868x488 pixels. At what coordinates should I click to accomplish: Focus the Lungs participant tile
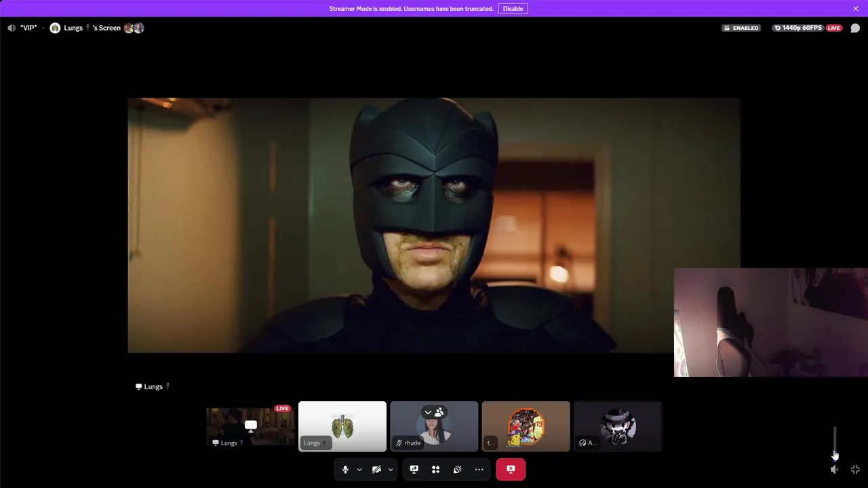click(x=342, y=426)
